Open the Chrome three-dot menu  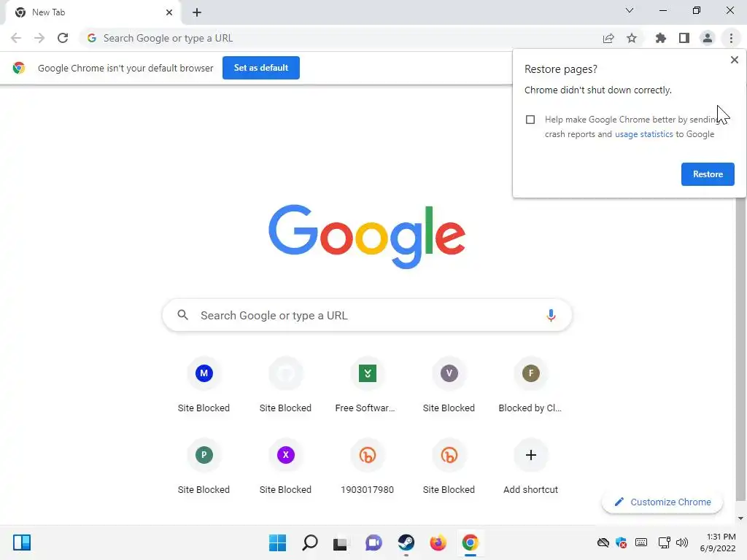[x=731, y=38]
